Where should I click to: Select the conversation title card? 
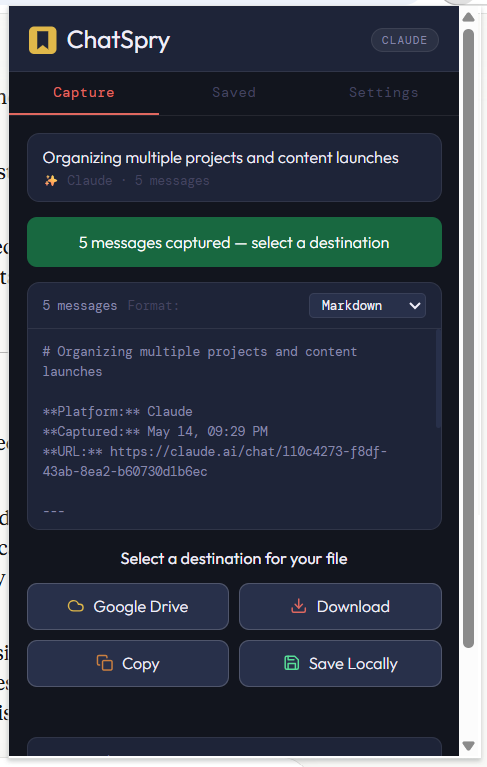(x=234, y=167)
